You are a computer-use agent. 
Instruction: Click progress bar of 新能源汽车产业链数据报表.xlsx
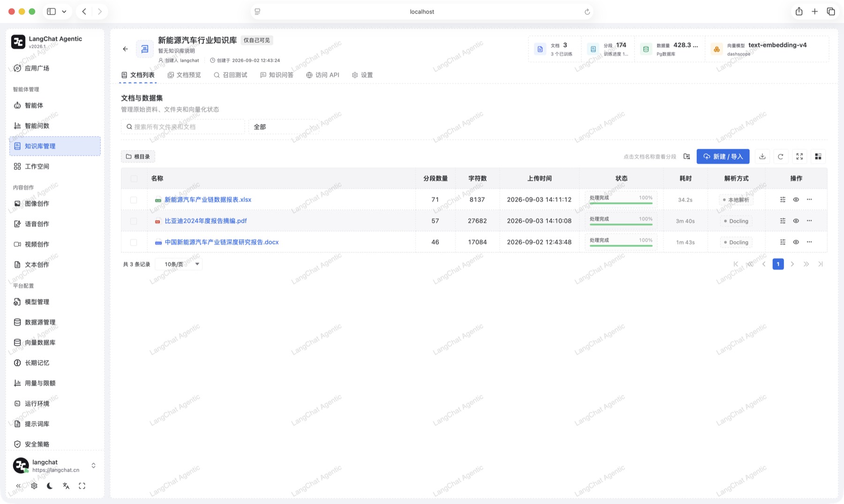621,203
